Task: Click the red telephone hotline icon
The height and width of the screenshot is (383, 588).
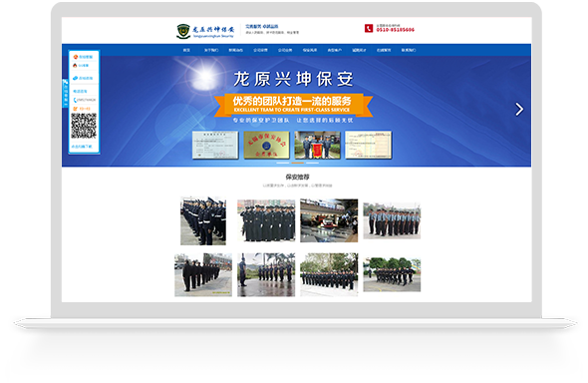Action: 369,29
